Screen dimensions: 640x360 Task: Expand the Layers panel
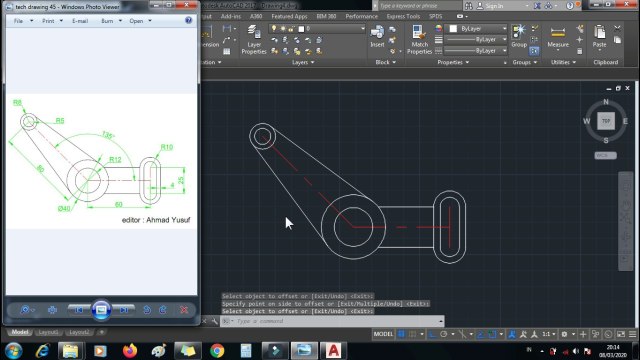tap(303, 62)
